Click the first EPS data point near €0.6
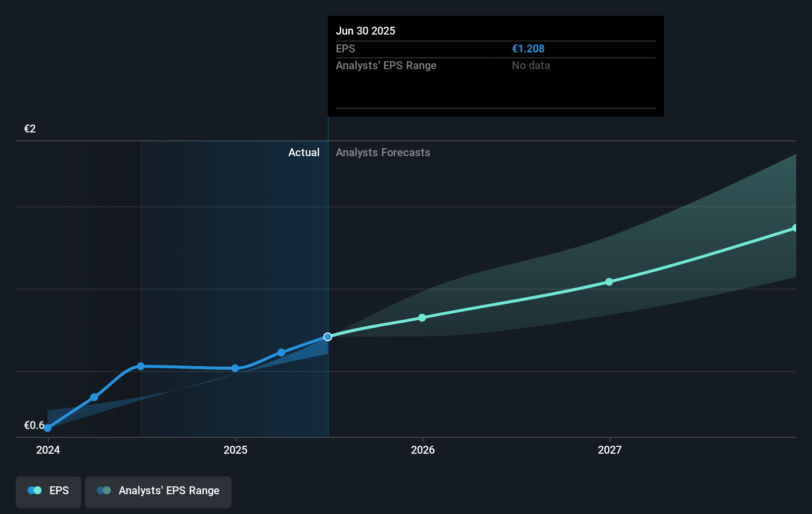The width and height of the screenshot is (812, 514). point(47,428)
